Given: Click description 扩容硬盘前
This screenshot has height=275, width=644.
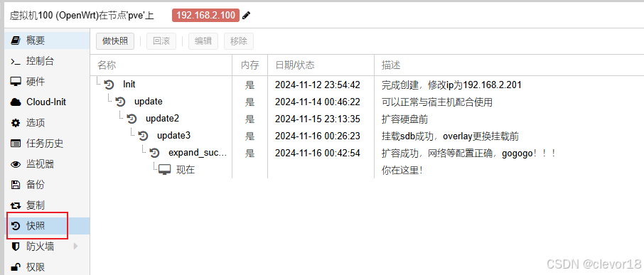Looking at the screenshot, I should [x=404, y=119].
